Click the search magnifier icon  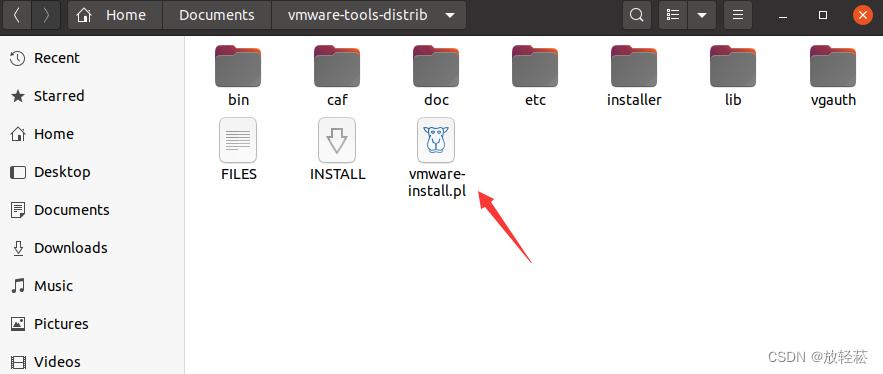pyautogui.click(x=636, y=15)
